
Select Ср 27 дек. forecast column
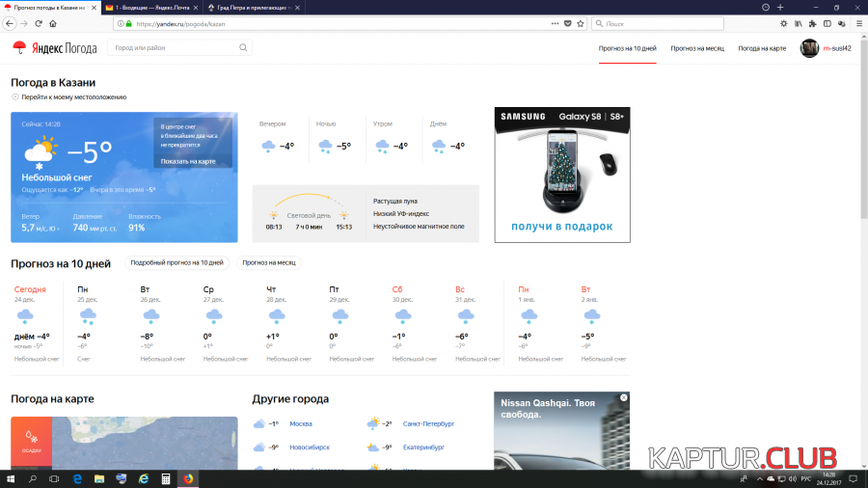point(226,324)
